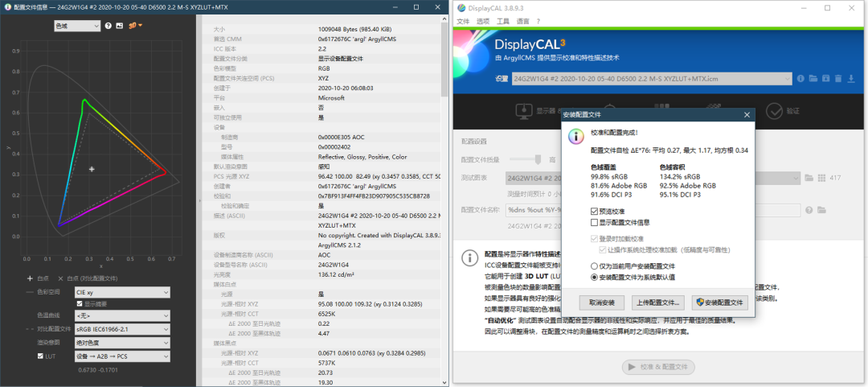Open the 选项 menu in DisplayCAL
The image size is (868, 387).
[483, 21]
